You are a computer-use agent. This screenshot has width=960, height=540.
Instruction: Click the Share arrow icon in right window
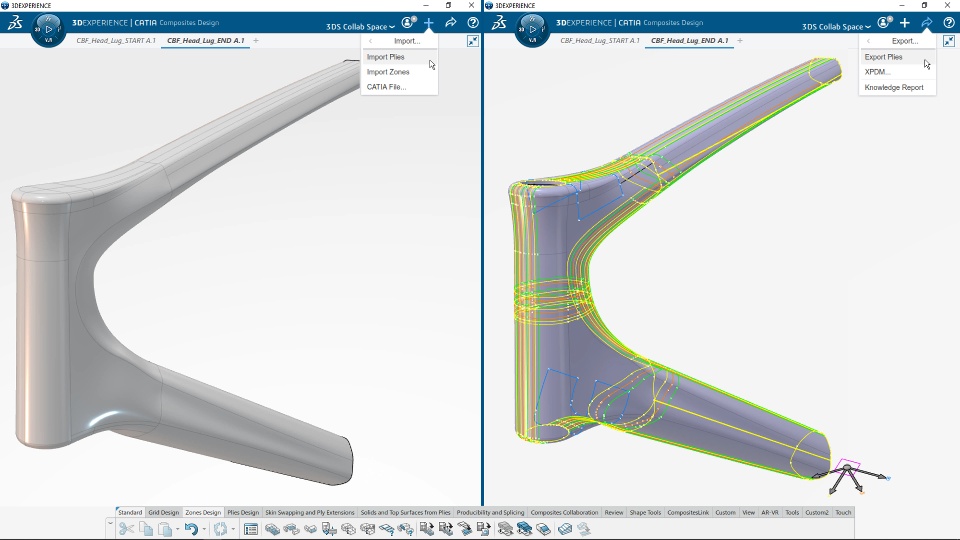(927, 23)
